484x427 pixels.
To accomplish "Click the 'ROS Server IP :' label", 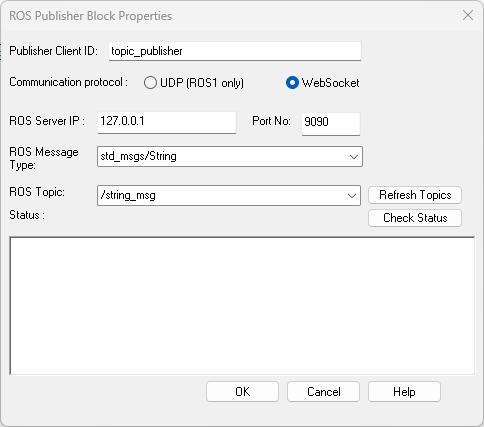I will (47, 121).
